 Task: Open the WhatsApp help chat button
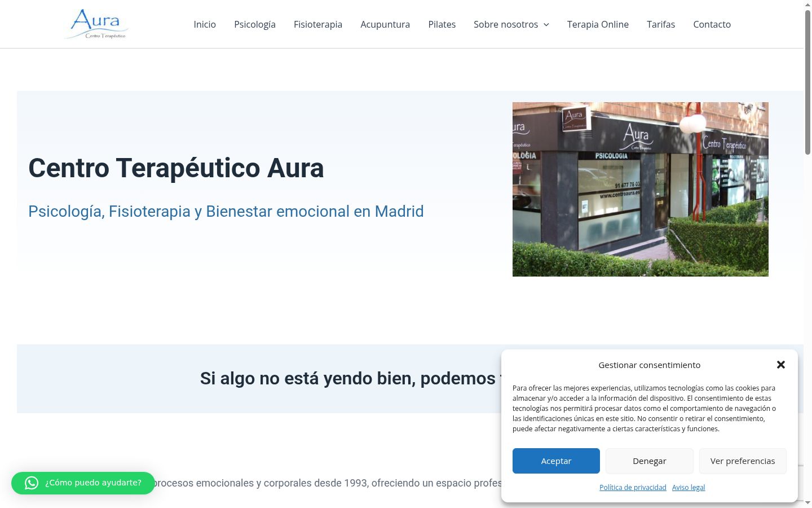coord(83,483)
